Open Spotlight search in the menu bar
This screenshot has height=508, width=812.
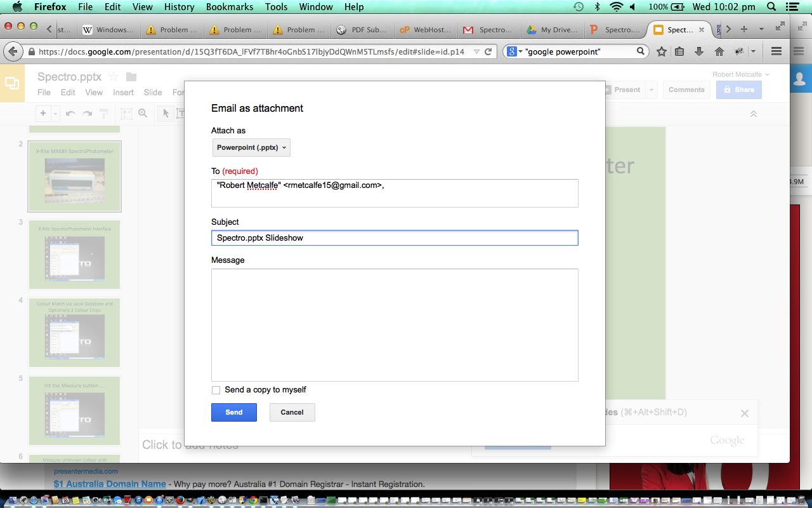(771, 7)
